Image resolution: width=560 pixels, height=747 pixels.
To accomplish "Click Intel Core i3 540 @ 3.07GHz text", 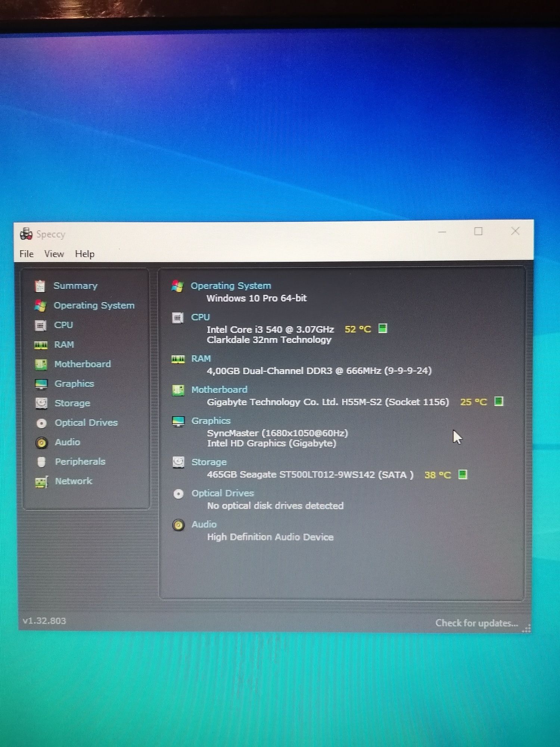I will 270,329.
